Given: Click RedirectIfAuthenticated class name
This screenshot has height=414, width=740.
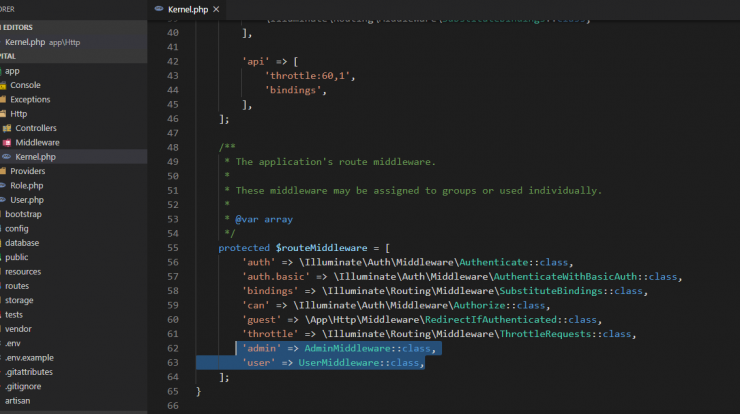Looking at the screenshot, I should point(491,320).
